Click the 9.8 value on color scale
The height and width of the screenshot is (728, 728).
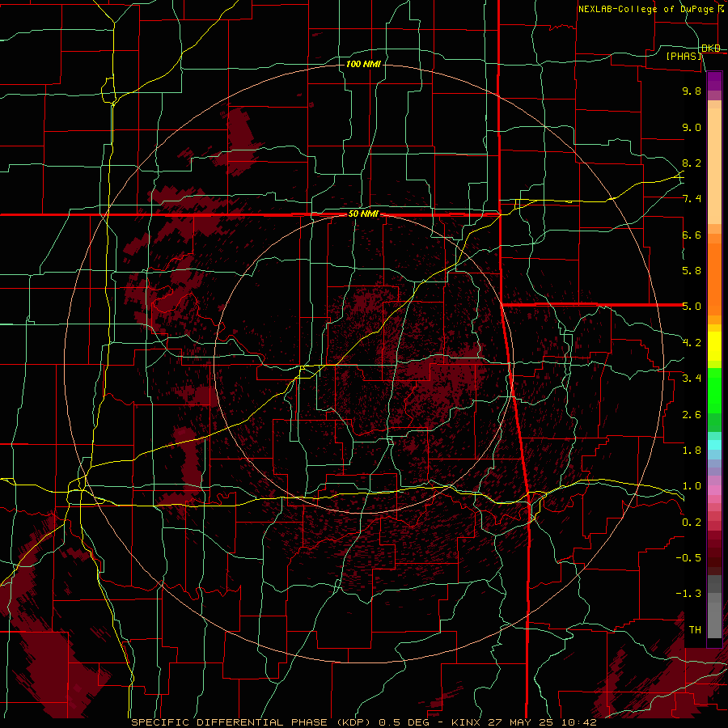pos(692,91)
